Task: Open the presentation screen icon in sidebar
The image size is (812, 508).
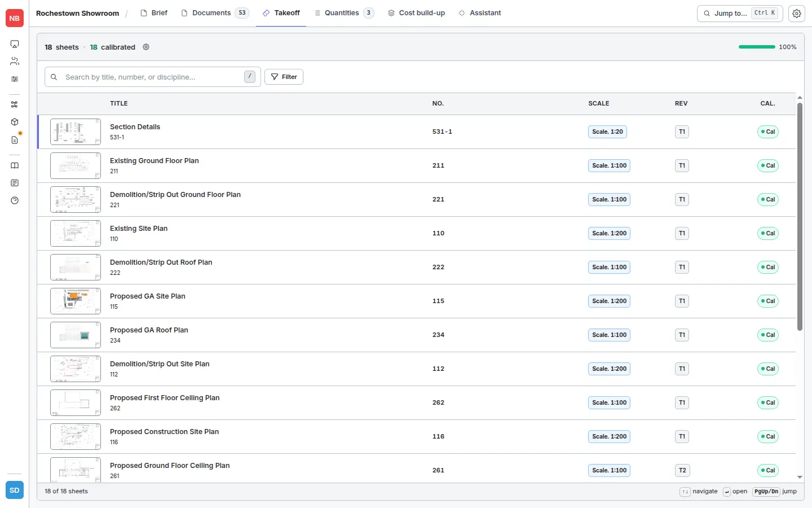Action: [x=15, y=44]
